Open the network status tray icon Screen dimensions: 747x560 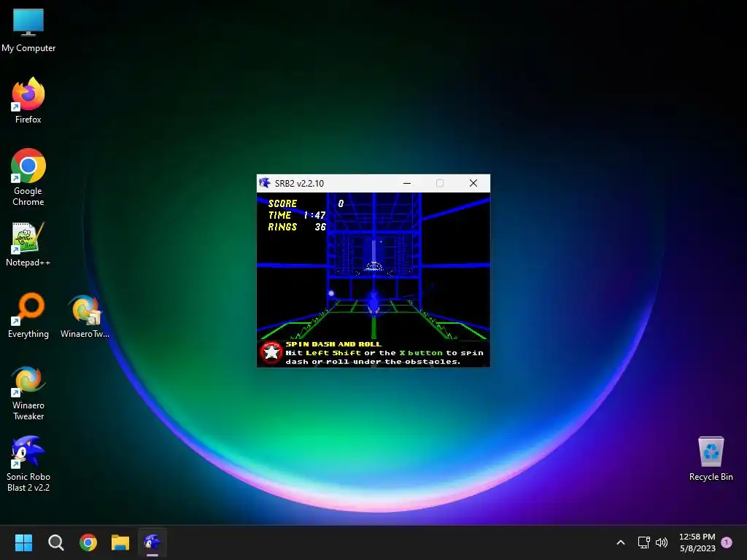tap(643, 542)
